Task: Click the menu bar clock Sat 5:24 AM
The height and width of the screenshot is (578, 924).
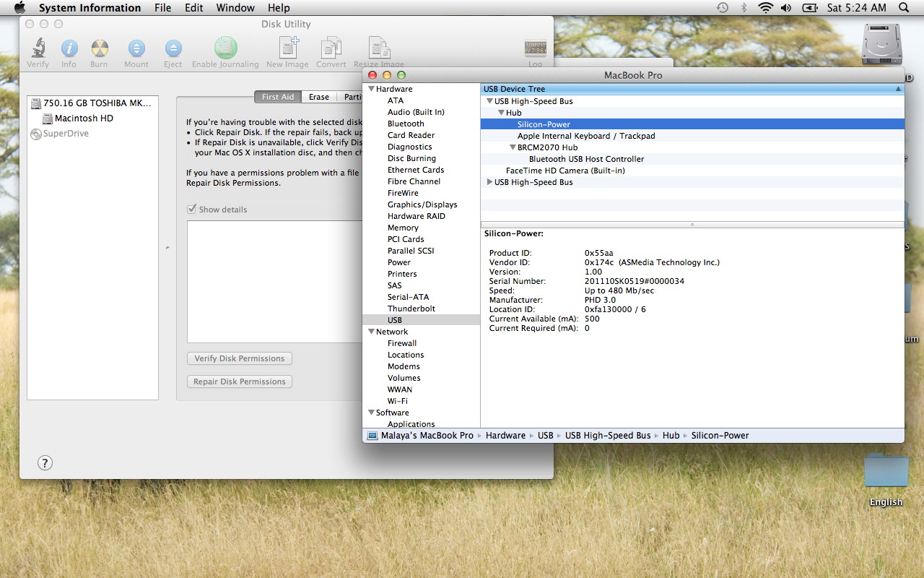Action: point(857,8)
